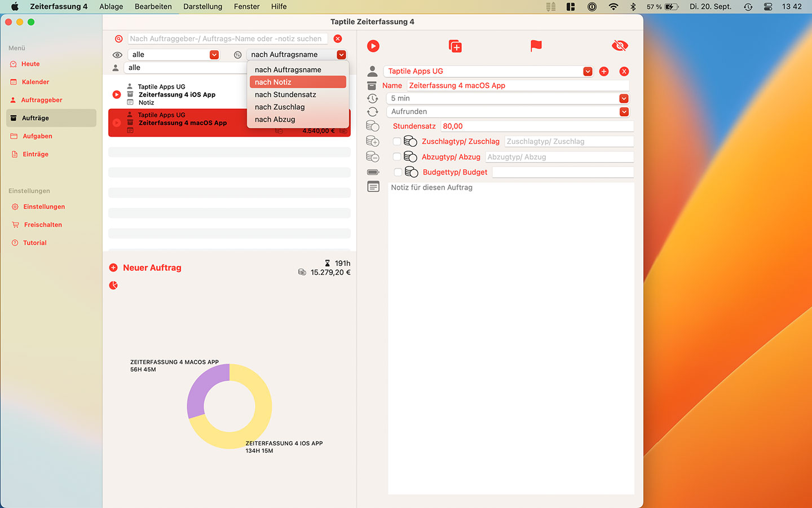Click the rounding arrows icon beside Aufrunden

pyautogui.click(x=373, y=112)
